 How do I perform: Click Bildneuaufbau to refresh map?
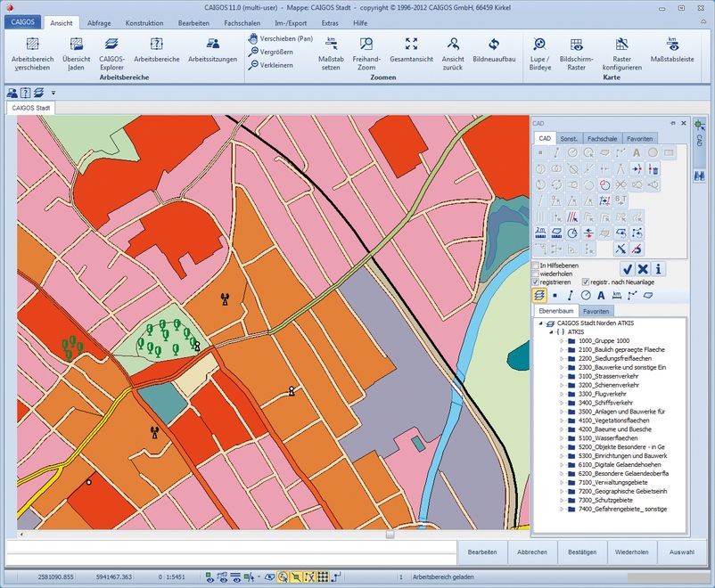tap(496, 45)
